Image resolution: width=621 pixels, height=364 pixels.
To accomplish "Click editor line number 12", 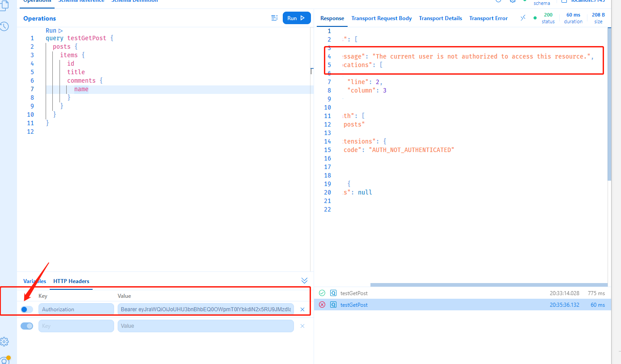I will click(30, 131).
